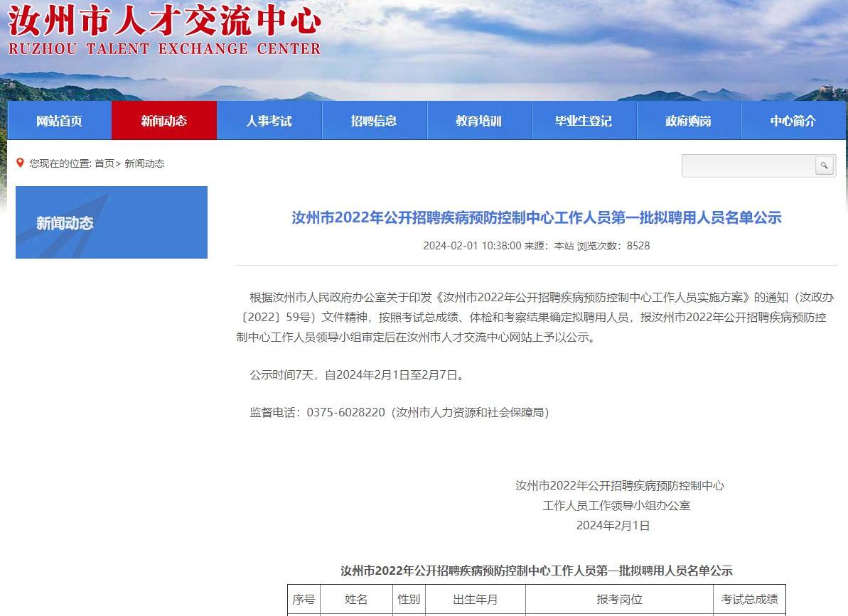Image resolution: width=848 pixels, height=616 pixels.
Task: Select the 新闻动态 sidebar panel
Action: [x=112, y=222]
